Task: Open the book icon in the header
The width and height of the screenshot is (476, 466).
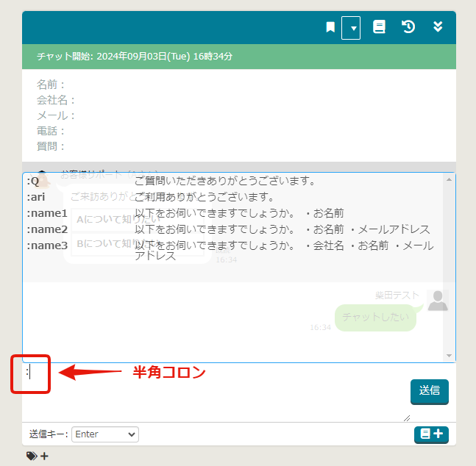Action: click(x=380, y=27)
